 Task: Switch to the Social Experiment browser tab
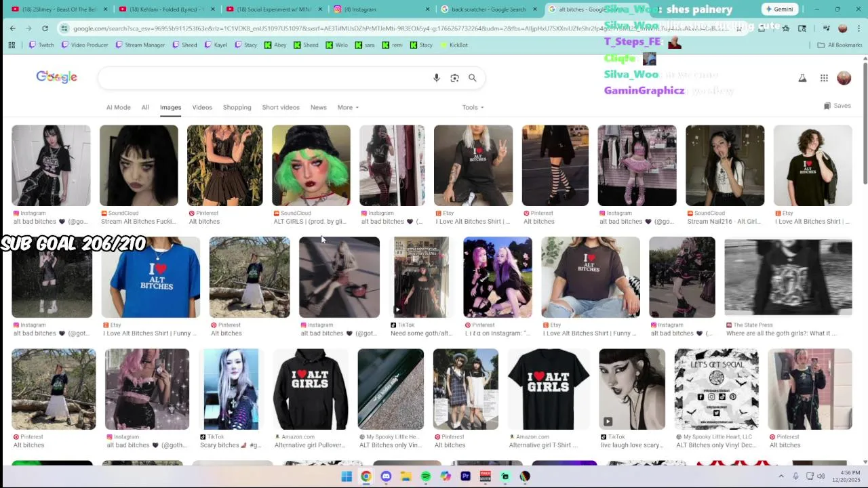(x=275, y=9)
